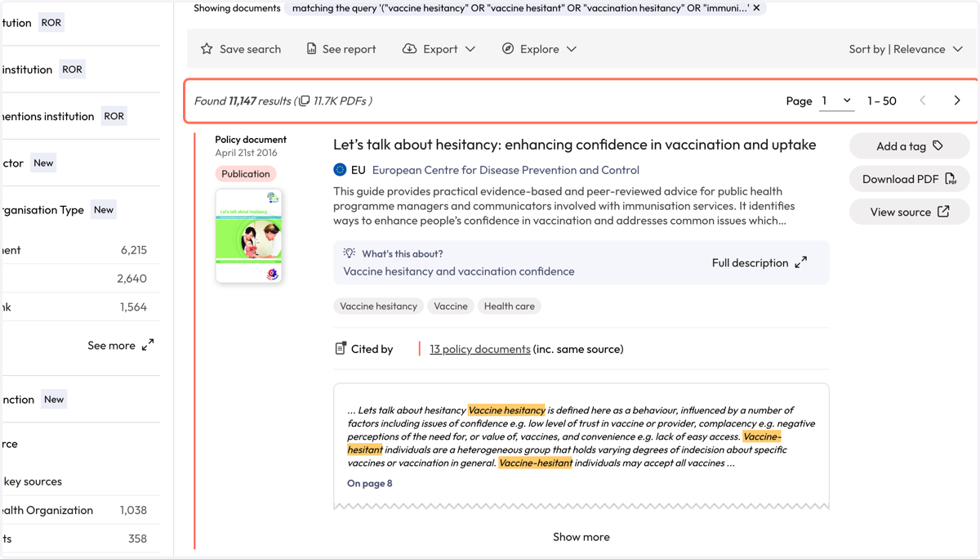Click See report in toolbar
Viewport: 980px width, 559px height.
(341, 49)
